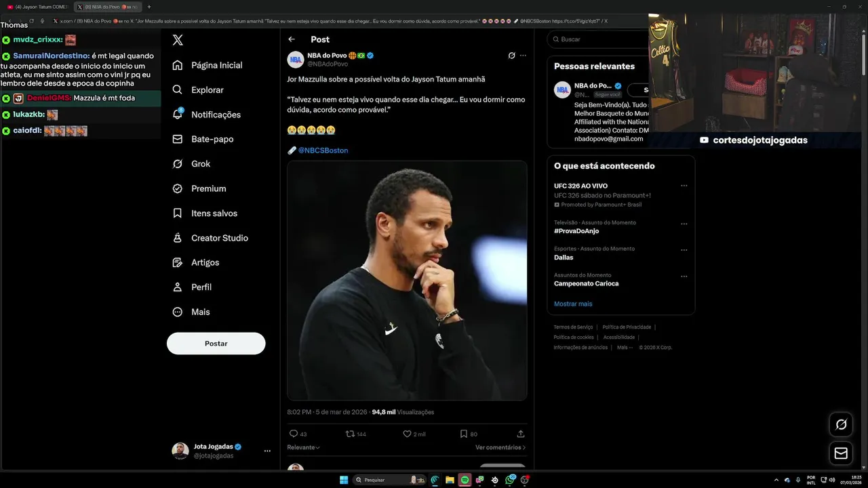Open Bate-papo in the sidebar
The width and height of the screenshot is (868, 488).
tap(203, 139)
